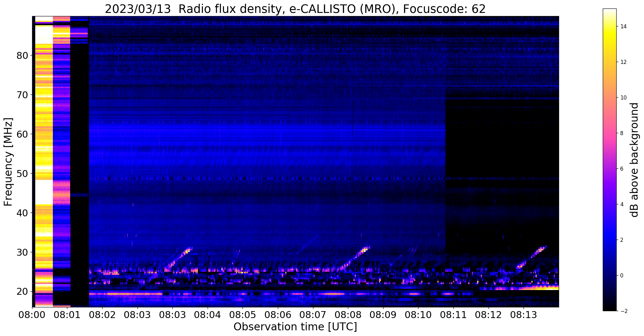Click the 08:05 time tick label
Viewport: 644px width, 336px height.
pyautogui.click(x=243, y=314)
